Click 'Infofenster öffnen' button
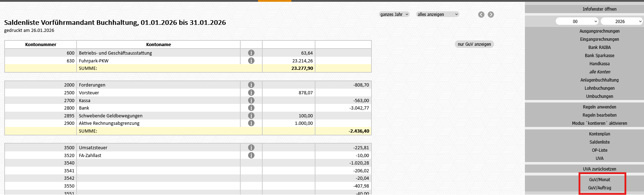The height and width of the screenshot is (195, 644). click(599, 9)
